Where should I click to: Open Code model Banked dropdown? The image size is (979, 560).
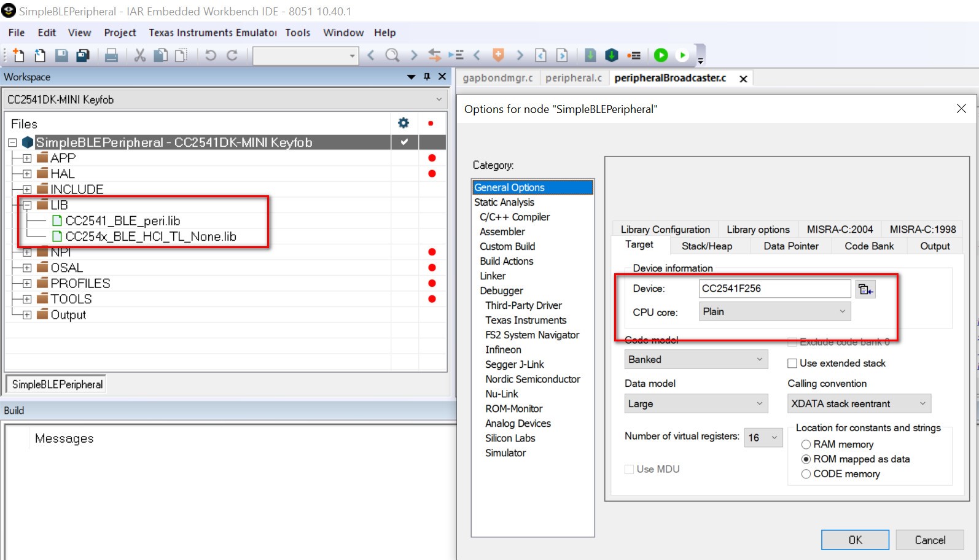point(696,359)
